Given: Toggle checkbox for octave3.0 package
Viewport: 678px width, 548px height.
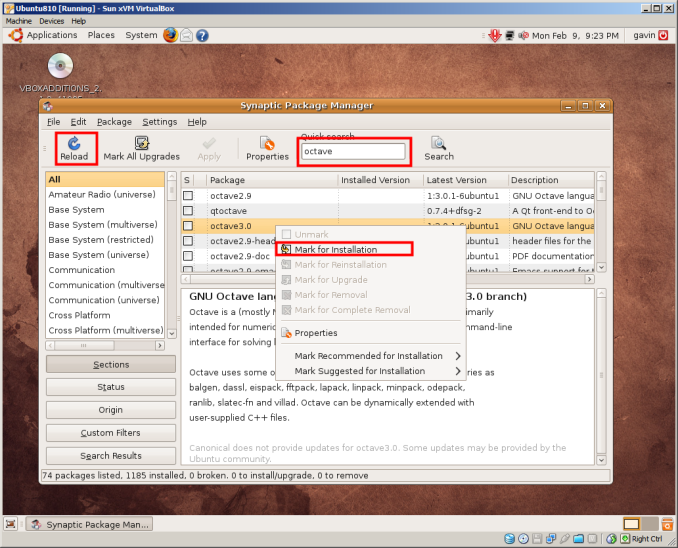Looking at the screenshot, I should 188,226.
